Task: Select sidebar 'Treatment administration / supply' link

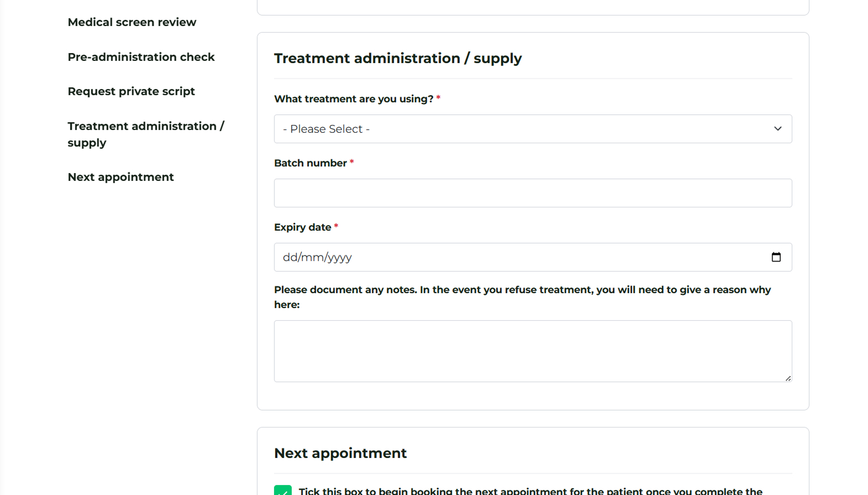Action: tap(145, 134)
